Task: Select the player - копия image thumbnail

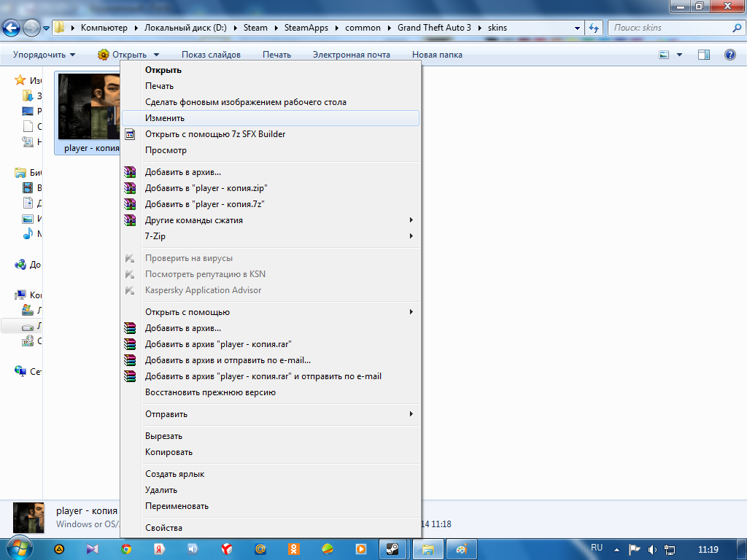Action: click(89, 106)
